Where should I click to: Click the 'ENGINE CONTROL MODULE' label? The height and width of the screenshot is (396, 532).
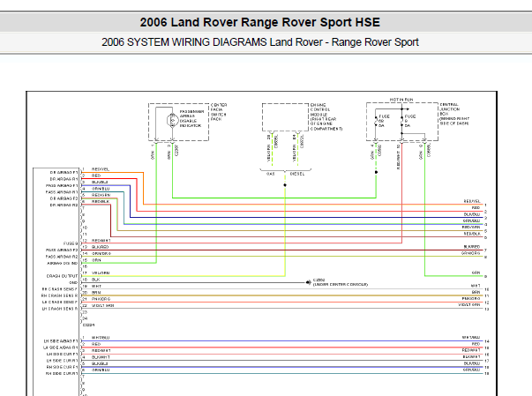coord(326,117)
